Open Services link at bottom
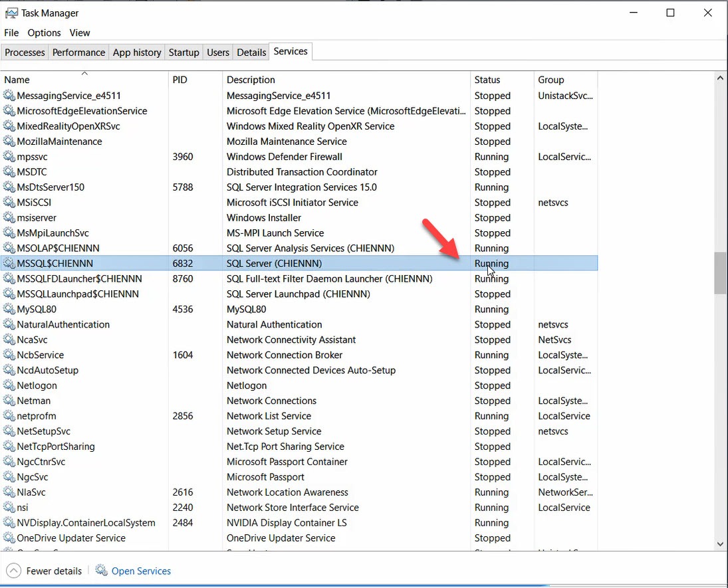 (x=141, y=571)
